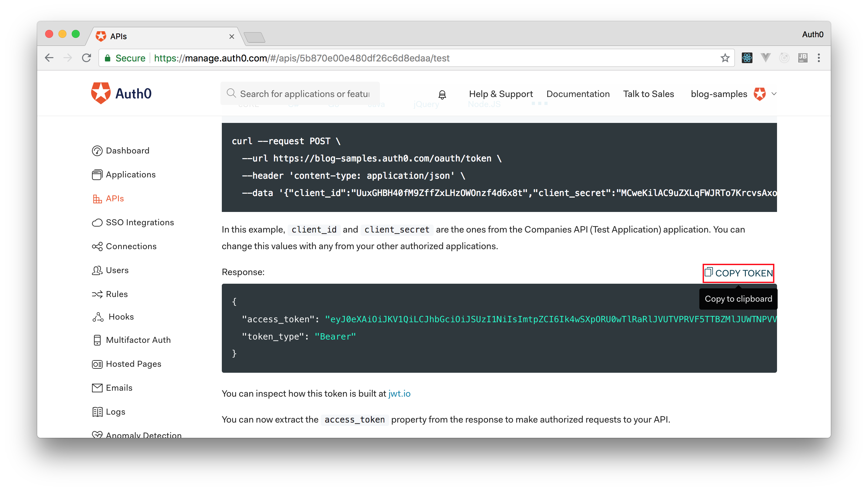Expand the blog-samples tenant dropdown
This screenshot has width=868, height=491.
point(774,94)
